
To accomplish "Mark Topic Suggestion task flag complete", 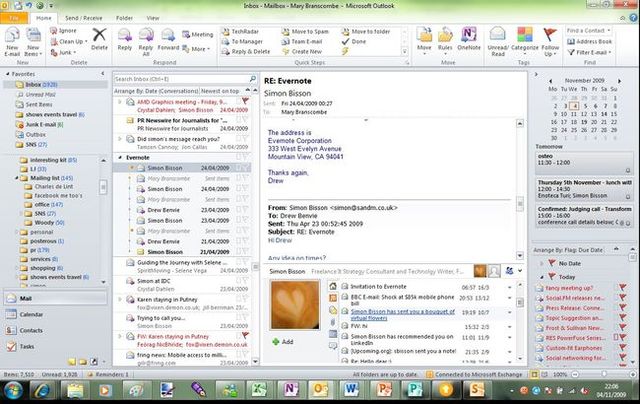I will tap(622, 317).
